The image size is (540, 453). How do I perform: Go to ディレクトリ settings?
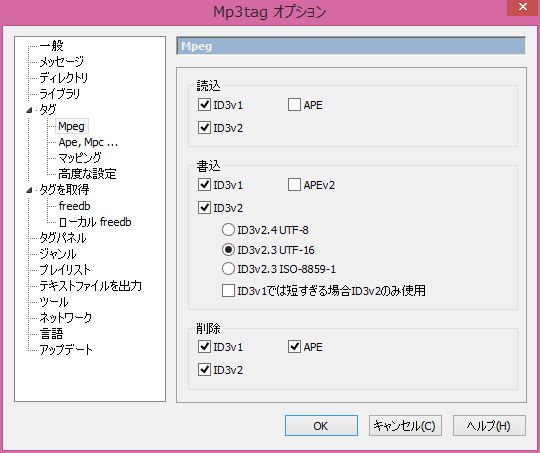pyautogui.click(x=64, y=78)
